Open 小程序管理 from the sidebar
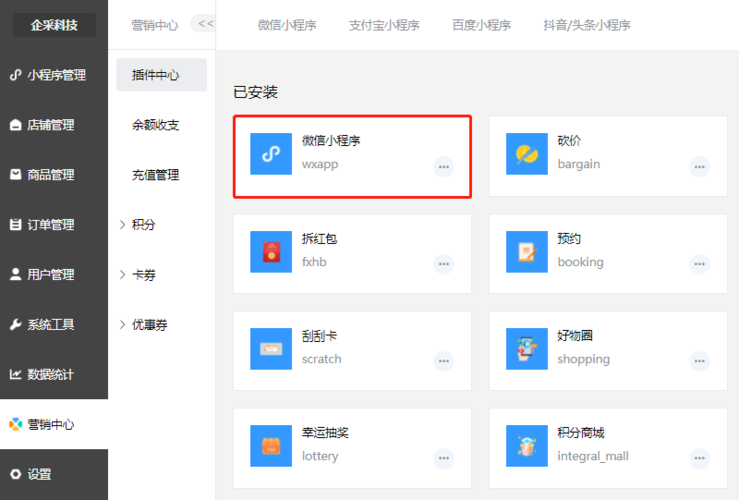 [54, 75]
